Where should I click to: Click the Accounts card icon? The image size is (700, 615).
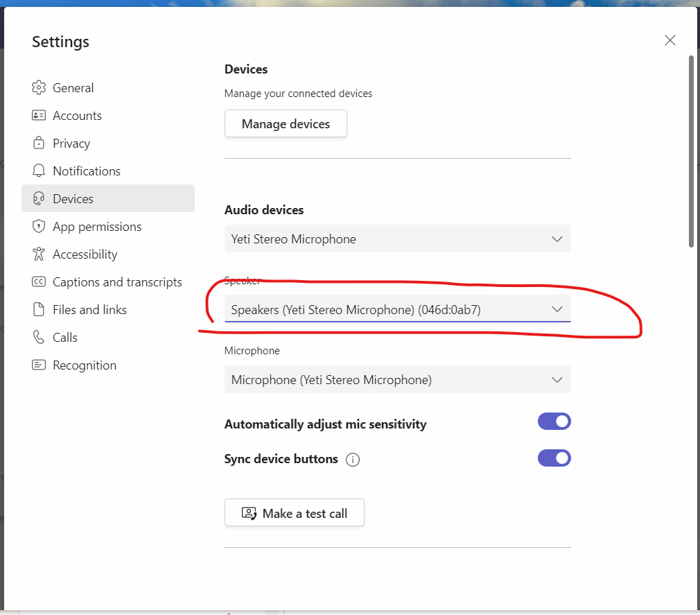(39, 116)
